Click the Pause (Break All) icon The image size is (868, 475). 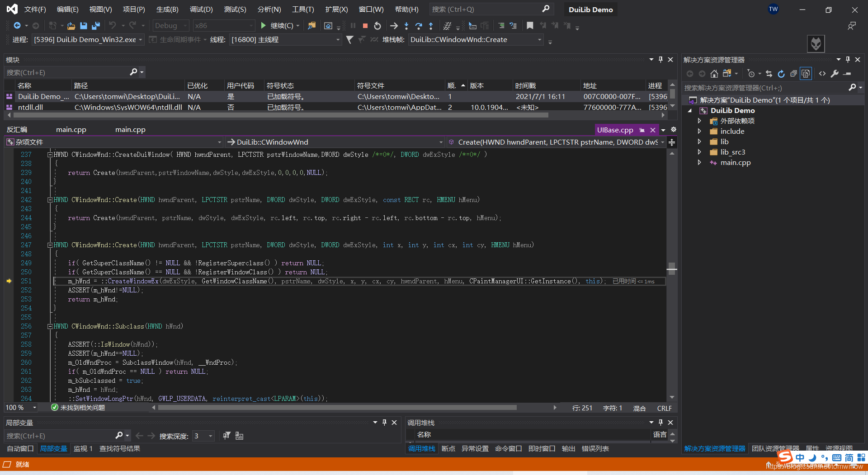pyautogui.click(x=353, y=26)
